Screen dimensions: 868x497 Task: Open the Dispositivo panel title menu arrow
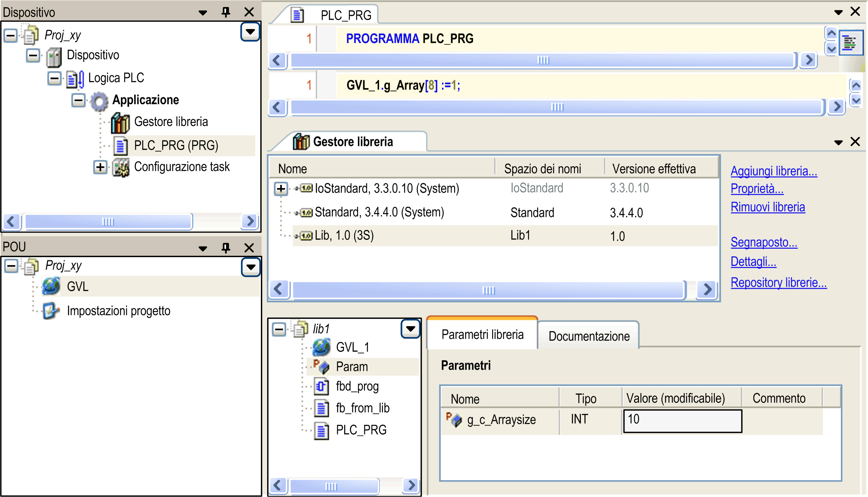(202, 13)
